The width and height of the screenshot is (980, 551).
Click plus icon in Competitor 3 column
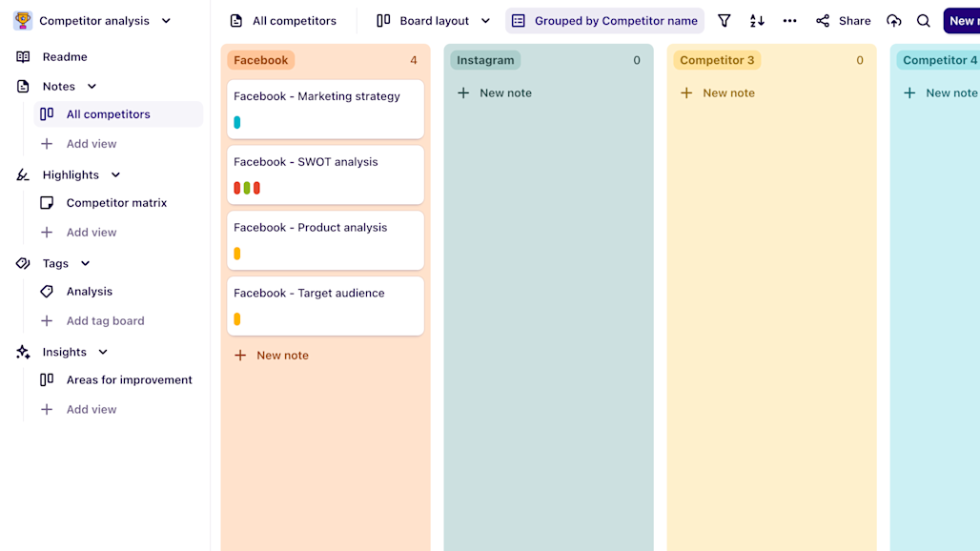686,93
